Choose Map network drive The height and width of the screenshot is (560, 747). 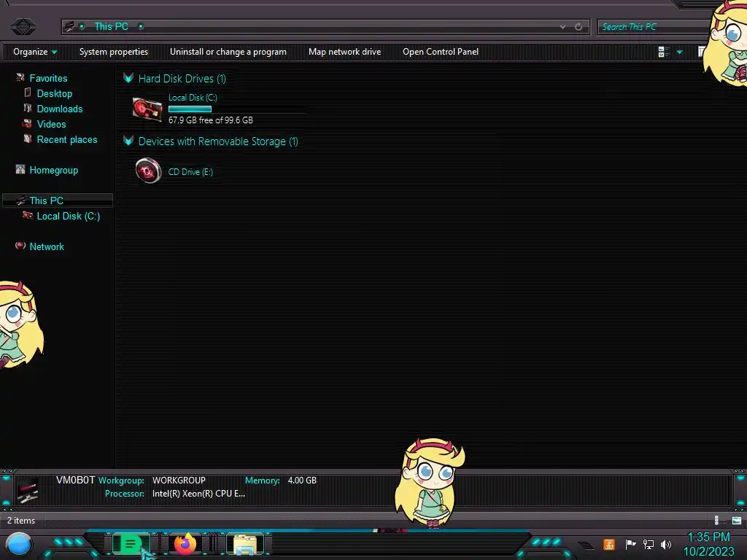pos(344,52)
